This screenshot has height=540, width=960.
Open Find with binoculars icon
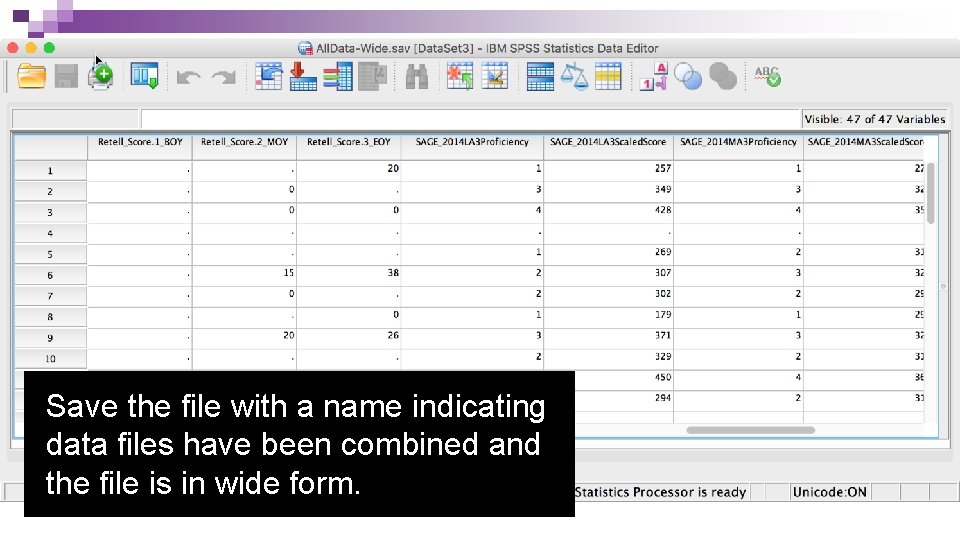click(417, 77)
